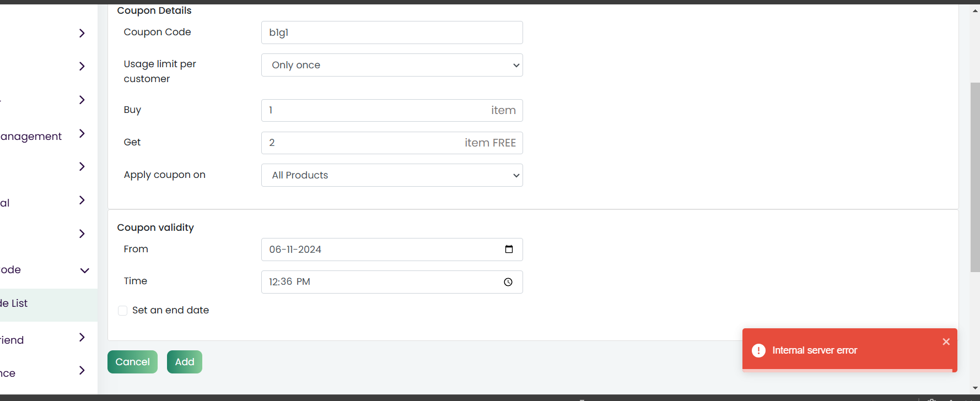This screenshot has height=401, width=980.
Task: Dismiss the Internal server error notification
Action: click(x=946, y=342)
